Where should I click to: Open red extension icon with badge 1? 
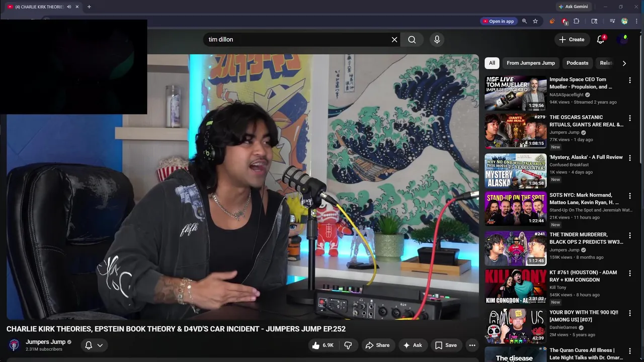pyautogui.click(x=565, y=21)
